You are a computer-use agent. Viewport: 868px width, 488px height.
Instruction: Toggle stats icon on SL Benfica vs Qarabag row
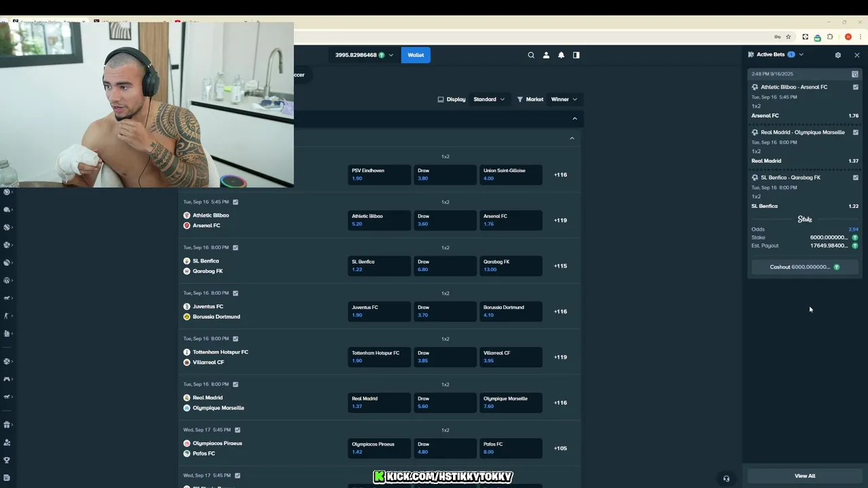pyautogui.click(x=235, y=247)
